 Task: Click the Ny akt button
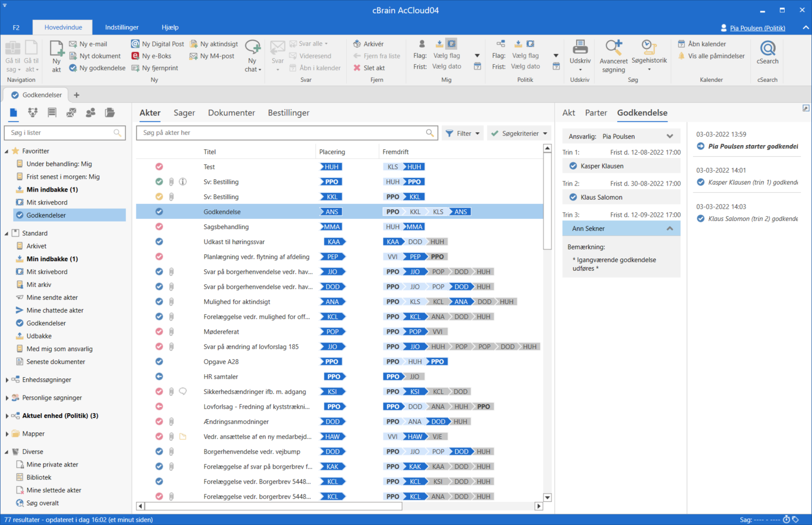tap(57, 56)
